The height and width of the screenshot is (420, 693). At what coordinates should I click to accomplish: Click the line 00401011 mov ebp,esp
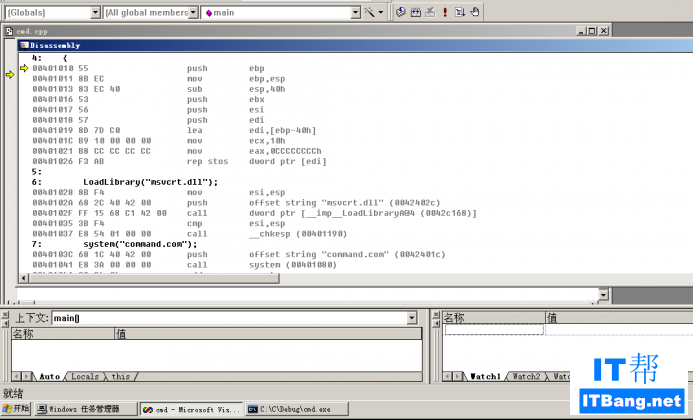point(159,79)
